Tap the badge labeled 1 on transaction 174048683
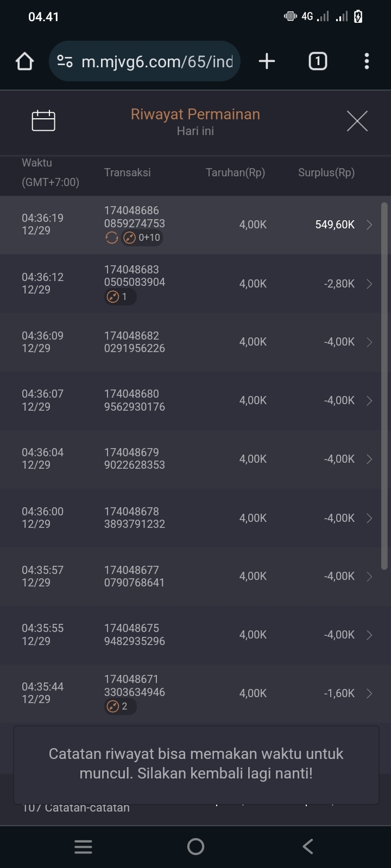Screen dimensions: 391x868 pos(119,297)
